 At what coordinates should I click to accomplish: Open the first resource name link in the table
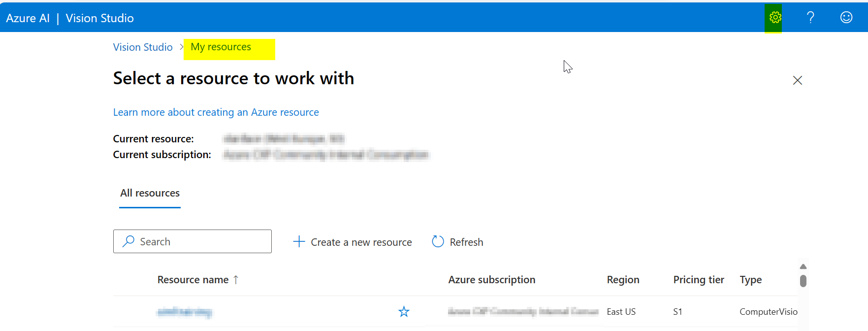pos(185,311)
